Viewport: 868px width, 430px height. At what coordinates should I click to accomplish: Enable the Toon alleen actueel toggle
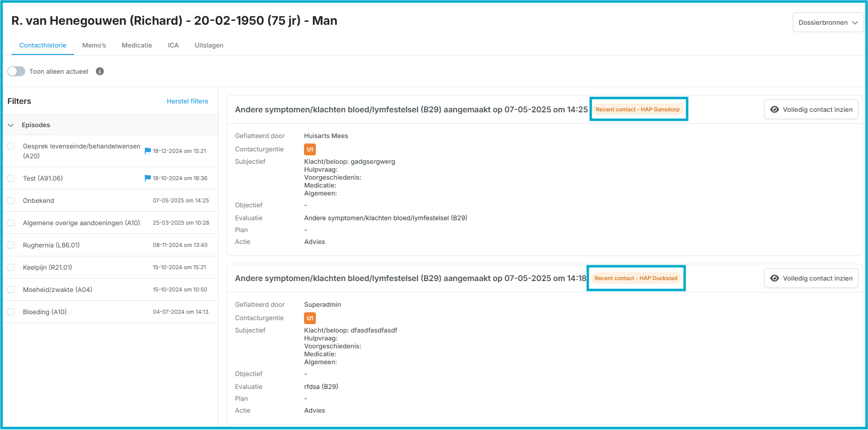[16, 71]
